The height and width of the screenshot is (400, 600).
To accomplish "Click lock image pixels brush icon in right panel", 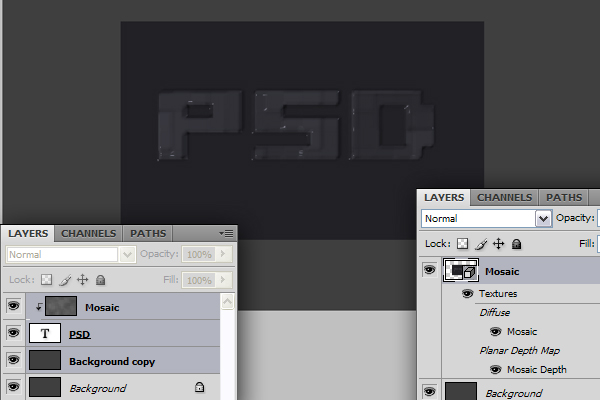I will (x=481, y=244).
